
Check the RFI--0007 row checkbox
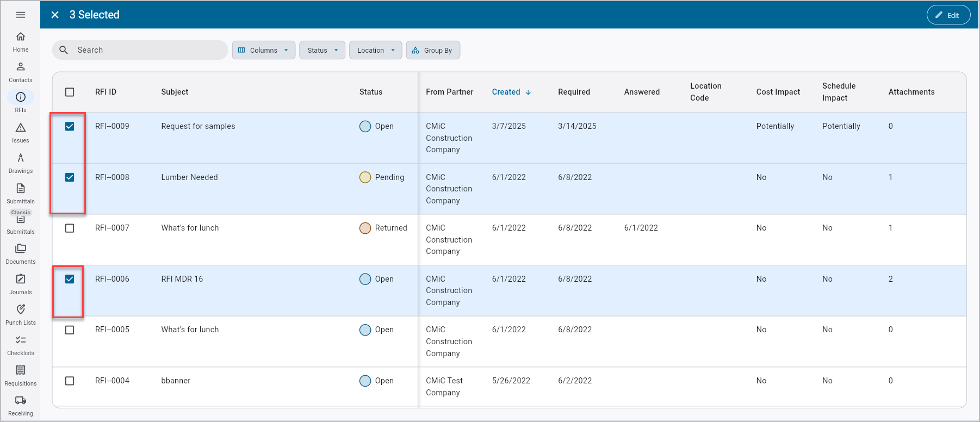[x=70, y=228]
